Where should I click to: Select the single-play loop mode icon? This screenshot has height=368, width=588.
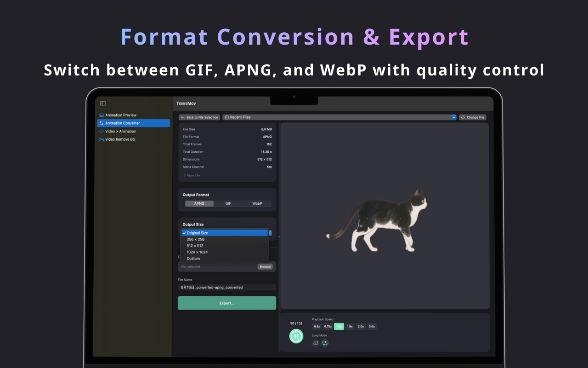pyautogui.click(x=316, y=343)
